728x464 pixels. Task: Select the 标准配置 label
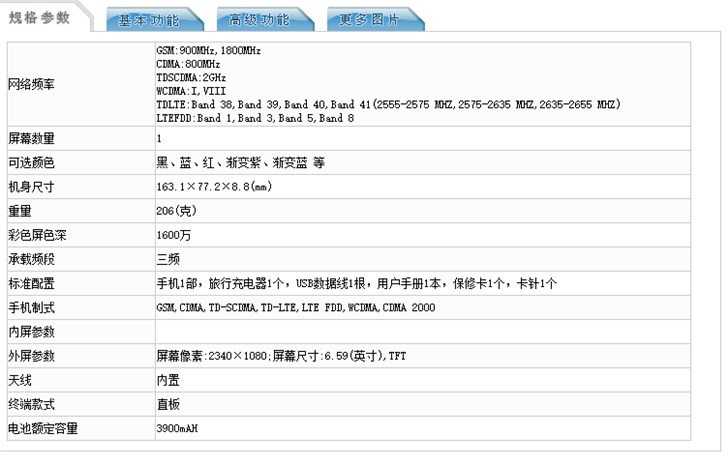(31, 284)
